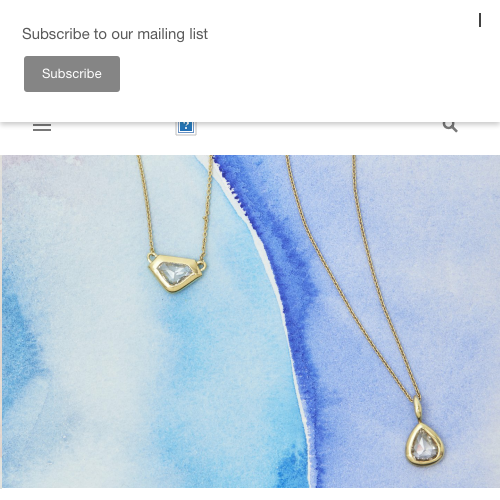Click the right loop of geometric pendant
The height and width of the screenshot is (500, 500).
pyautogui.click(x=201, y=265)
